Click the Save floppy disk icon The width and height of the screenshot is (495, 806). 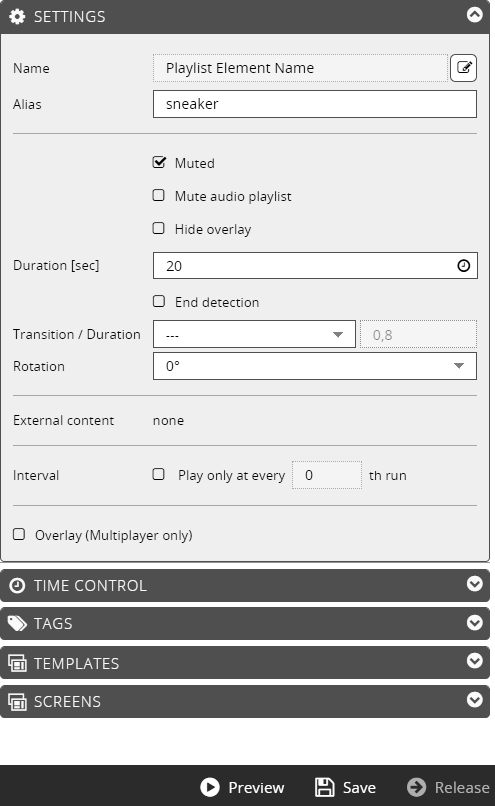tap(324, 787)
